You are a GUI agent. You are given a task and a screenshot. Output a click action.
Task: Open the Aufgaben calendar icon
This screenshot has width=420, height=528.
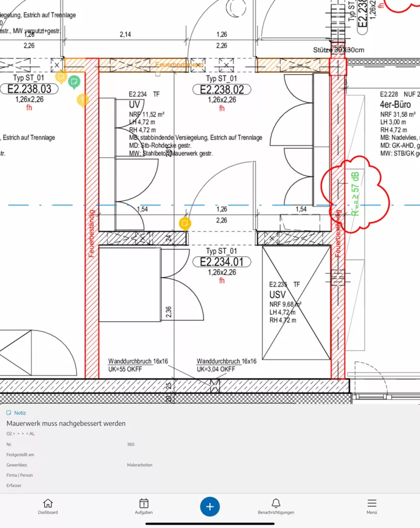click(x=144, y=506)
